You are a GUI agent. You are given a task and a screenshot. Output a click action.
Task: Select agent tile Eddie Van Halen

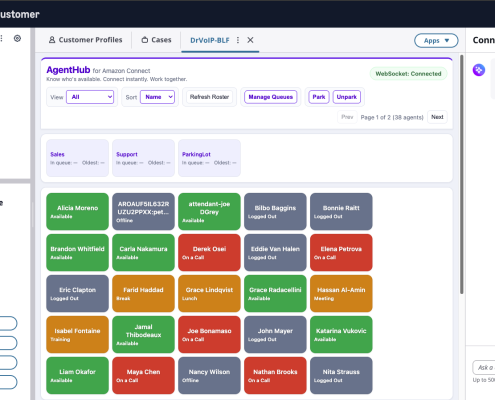click(x=275, y=253)
